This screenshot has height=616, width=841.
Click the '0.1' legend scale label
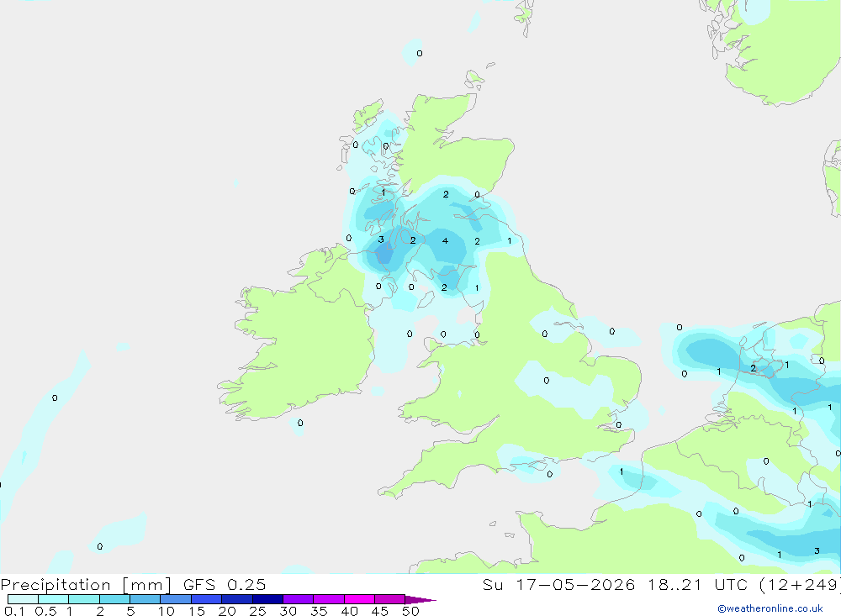click(14, 611)
